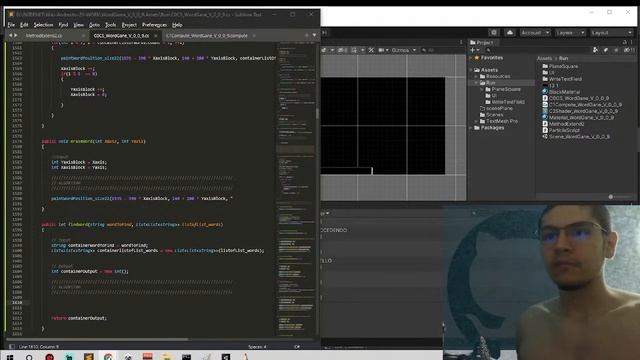Select the BlackMaterial asset
Viewport: 640px width, 360px height.
point(561,92)
